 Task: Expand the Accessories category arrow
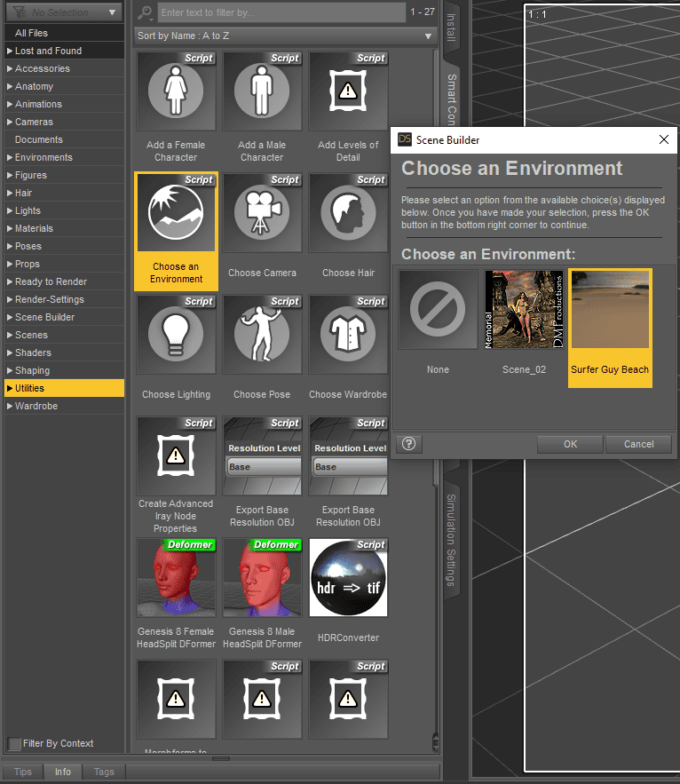(10, 68)
